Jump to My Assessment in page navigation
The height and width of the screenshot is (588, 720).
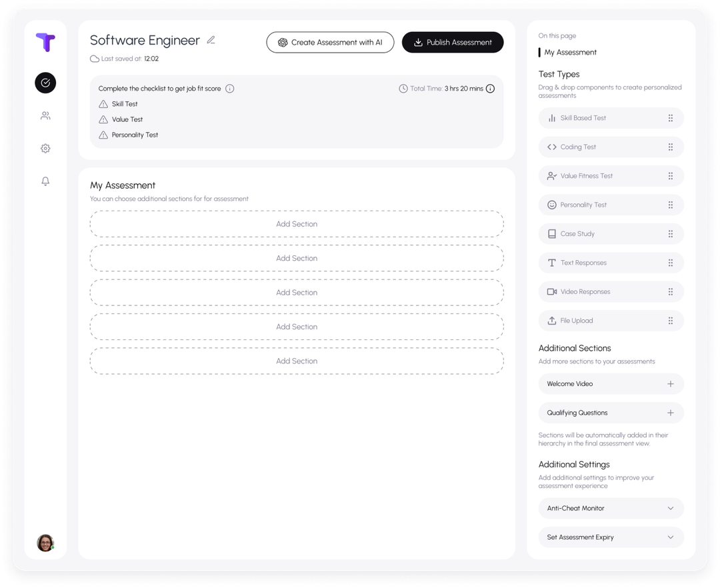(x=570, y=52)
